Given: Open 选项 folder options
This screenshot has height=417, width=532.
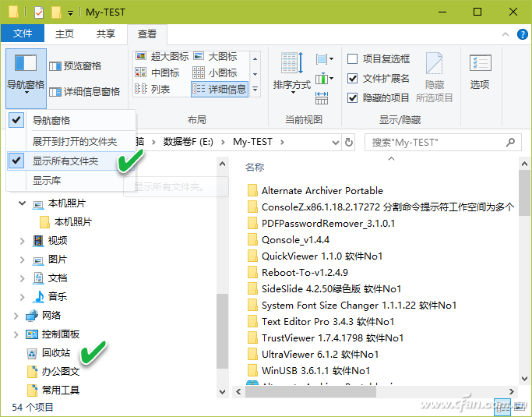Looking at the screenshot, I should 480,71.
